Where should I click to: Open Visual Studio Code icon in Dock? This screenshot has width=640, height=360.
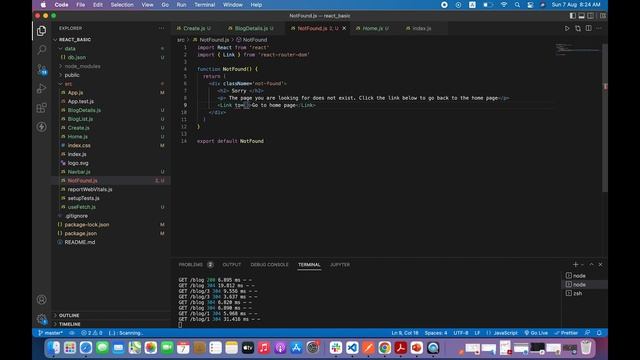pos(352,348)
